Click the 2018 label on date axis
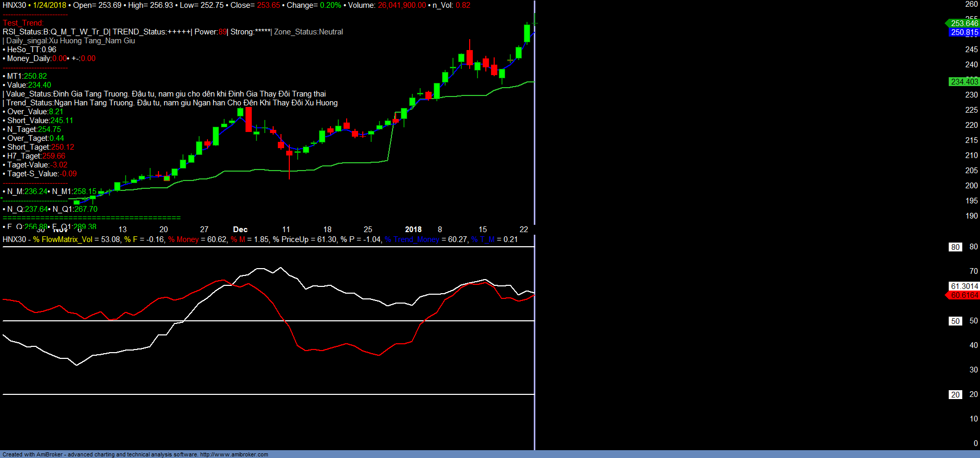The width and height of the screenshot is (980, 458). coord(413,230)
